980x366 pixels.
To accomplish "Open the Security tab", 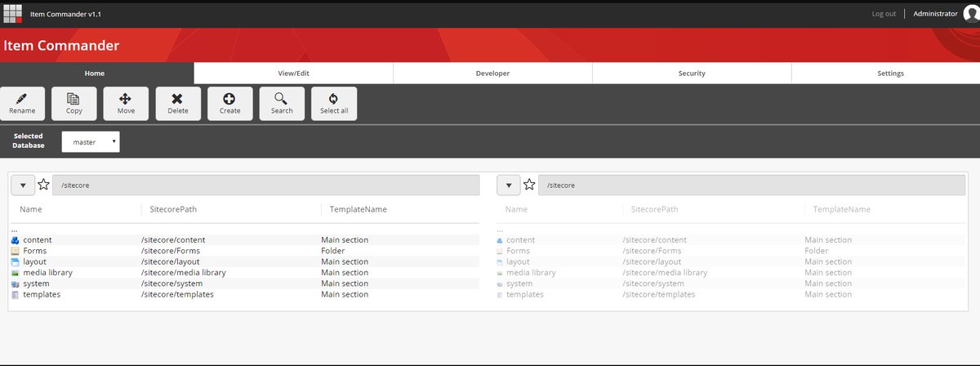I will pyautogui.click(x=692, y=73).
